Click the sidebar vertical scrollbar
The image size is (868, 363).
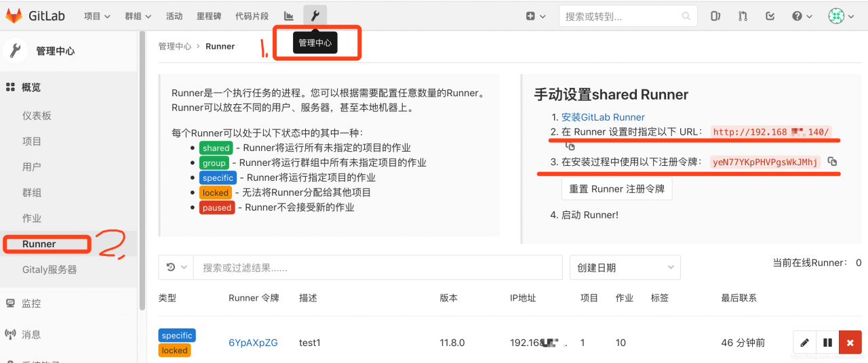coord(142,169)
